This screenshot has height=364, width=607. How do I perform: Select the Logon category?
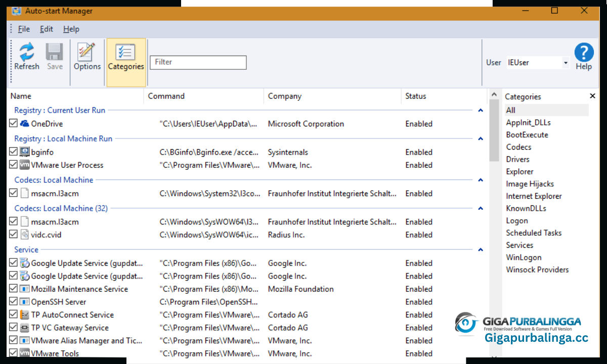pyautogui.click(x=517, y=220)
